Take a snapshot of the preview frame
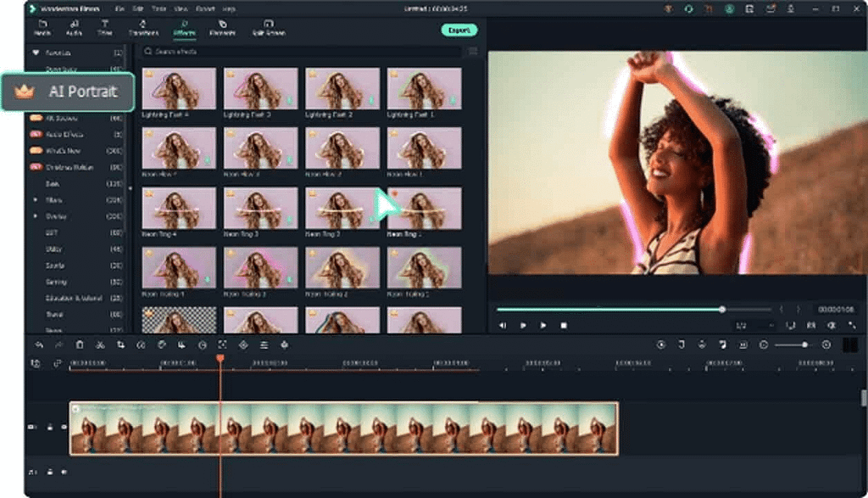 coord(811,326)
